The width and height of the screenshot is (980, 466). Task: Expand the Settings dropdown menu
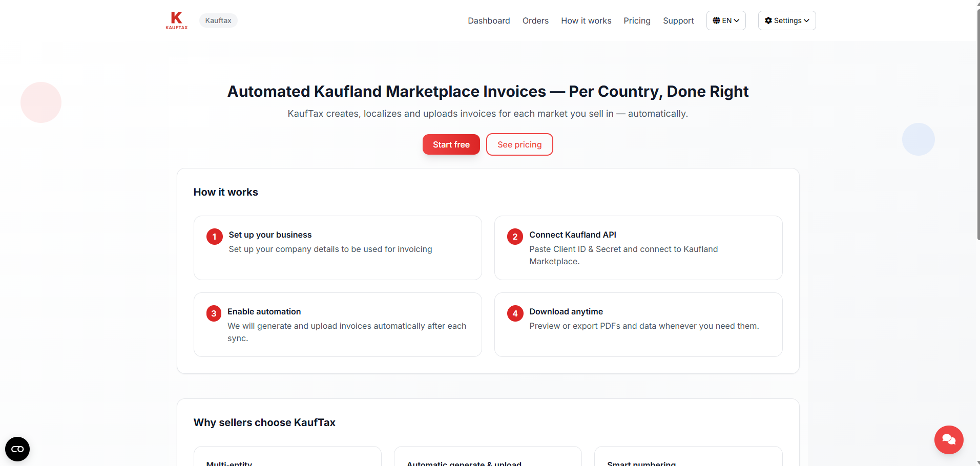click(786, 20)
